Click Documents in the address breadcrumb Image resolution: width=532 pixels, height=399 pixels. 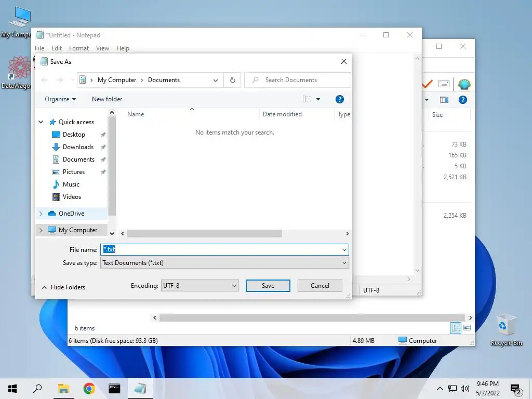pos(164,80)
